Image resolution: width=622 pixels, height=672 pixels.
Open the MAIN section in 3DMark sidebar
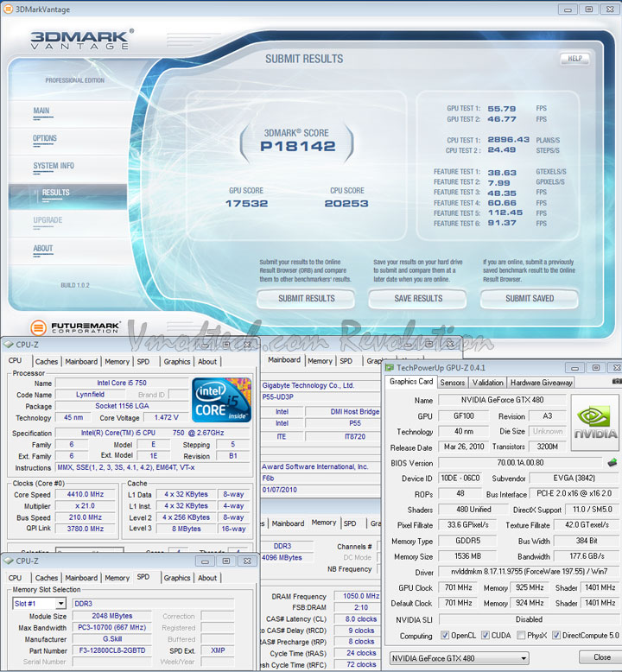click(x=41, y=111)
